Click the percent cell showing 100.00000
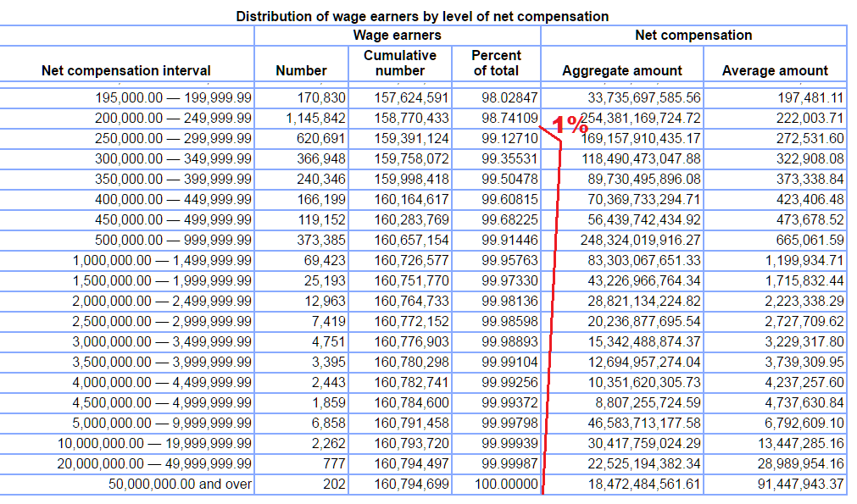This screenshot has height=504, width=857. 506,485
